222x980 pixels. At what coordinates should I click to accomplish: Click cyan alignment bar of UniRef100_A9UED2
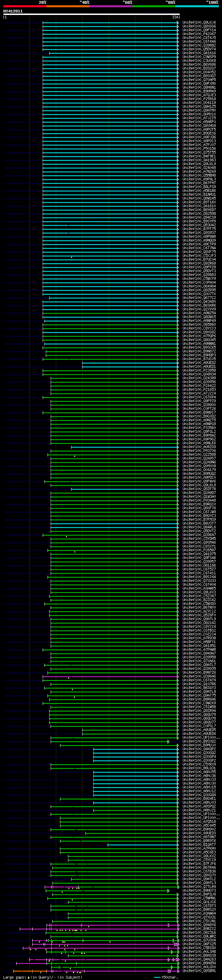tap(130, 363)
